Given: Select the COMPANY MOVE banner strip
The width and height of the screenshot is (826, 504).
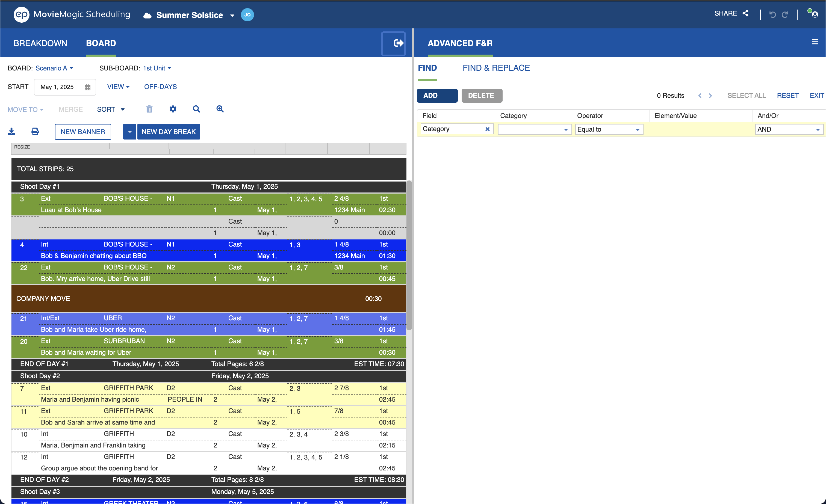Looking at the screenshot, I should (x=208, y=299).
